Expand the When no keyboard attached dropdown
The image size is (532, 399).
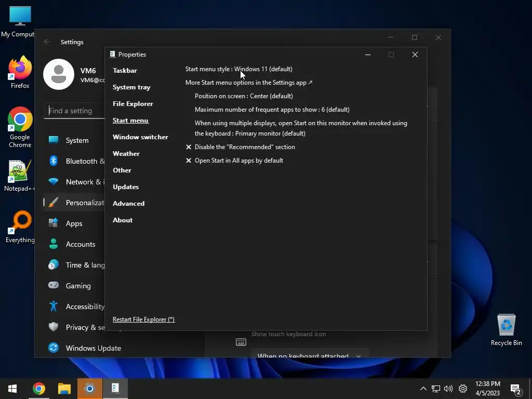pos(310,354)
